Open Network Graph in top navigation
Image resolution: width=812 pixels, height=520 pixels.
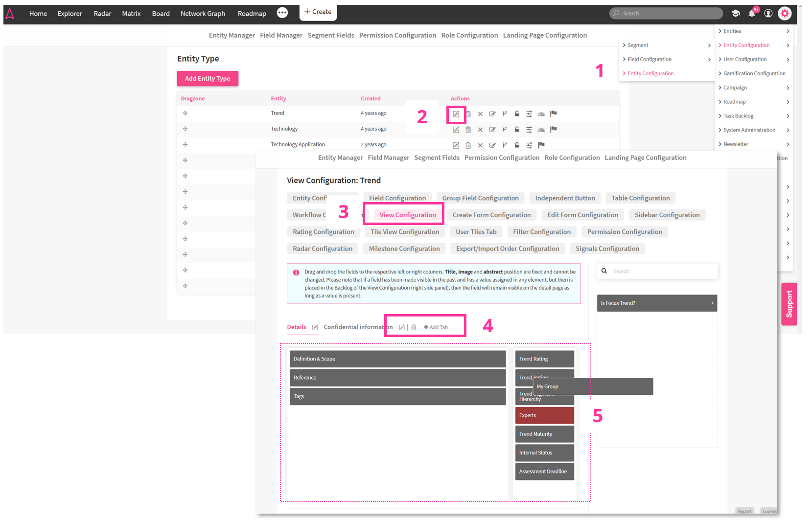point(203,13)
